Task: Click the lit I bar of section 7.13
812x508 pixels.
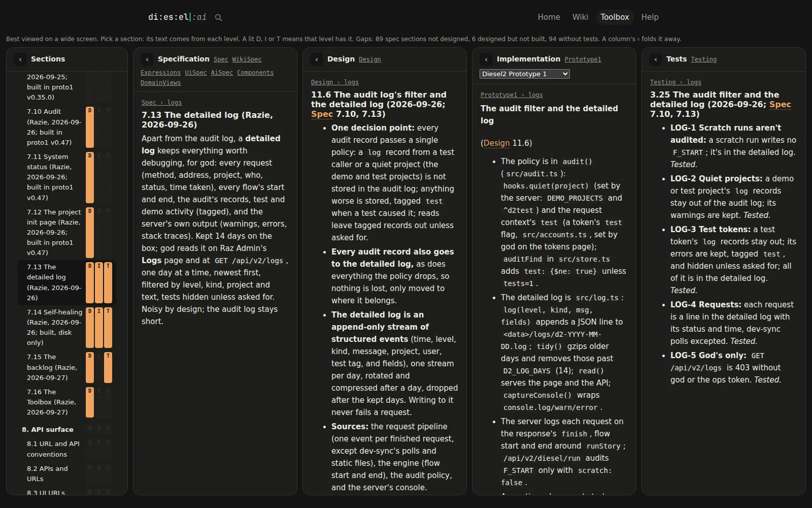Action: tap(99, 282)
